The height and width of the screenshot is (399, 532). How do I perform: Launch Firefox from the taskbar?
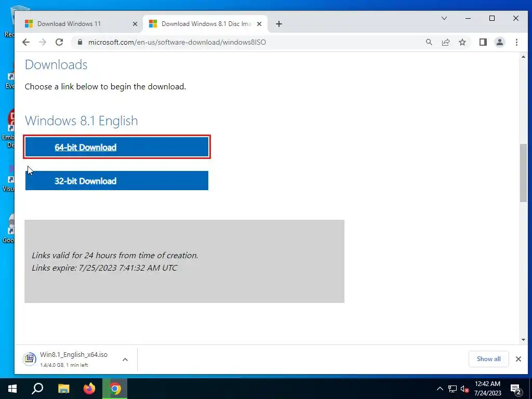pyautogui.click(x=89, y=389)
